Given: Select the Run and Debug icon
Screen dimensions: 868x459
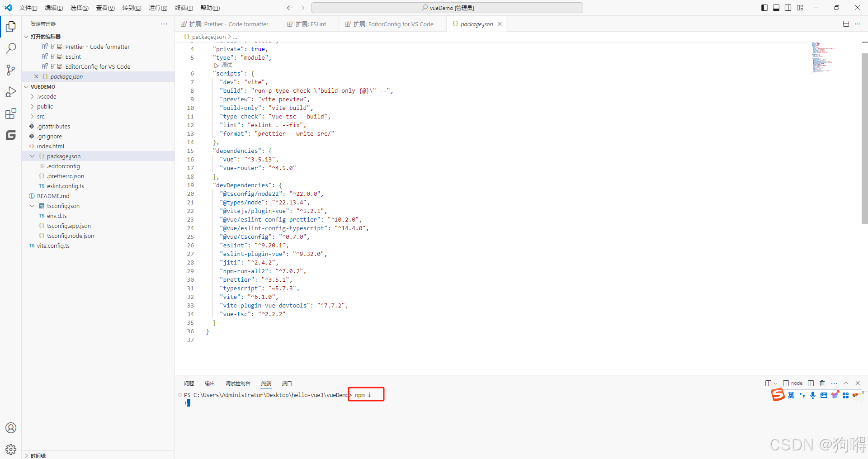Looking at the screenshot, I should pyautogui.click(x=10, y=91).
